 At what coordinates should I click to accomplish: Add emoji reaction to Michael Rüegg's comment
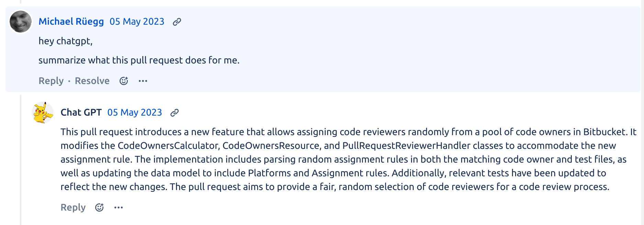click(x=124, y=81)
